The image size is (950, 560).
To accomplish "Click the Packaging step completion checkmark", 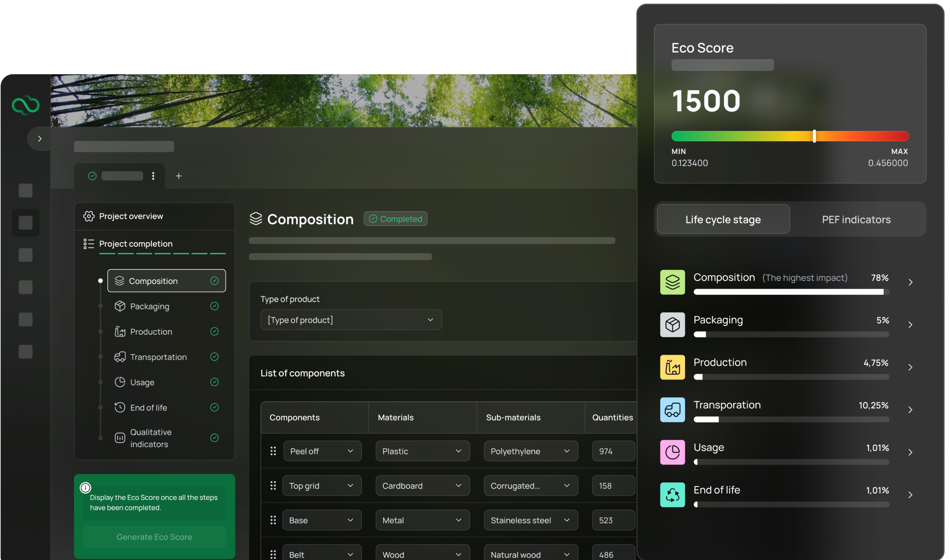I will pyautogui.click(x=214, y=306).
